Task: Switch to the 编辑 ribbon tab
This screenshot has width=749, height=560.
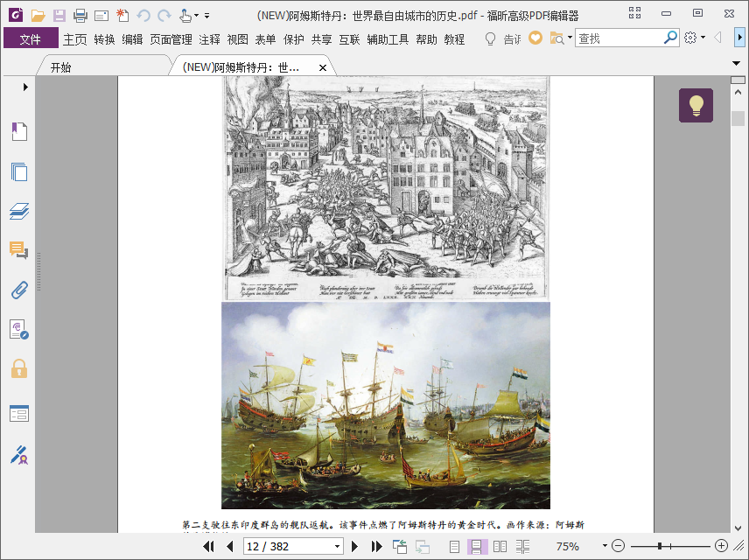Action: [x=132, y=39]
